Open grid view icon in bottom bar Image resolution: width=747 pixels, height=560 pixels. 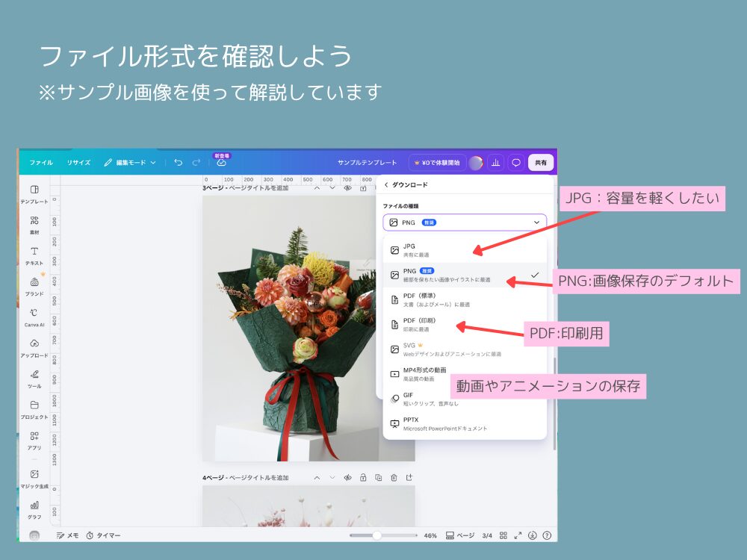(503, 535)
